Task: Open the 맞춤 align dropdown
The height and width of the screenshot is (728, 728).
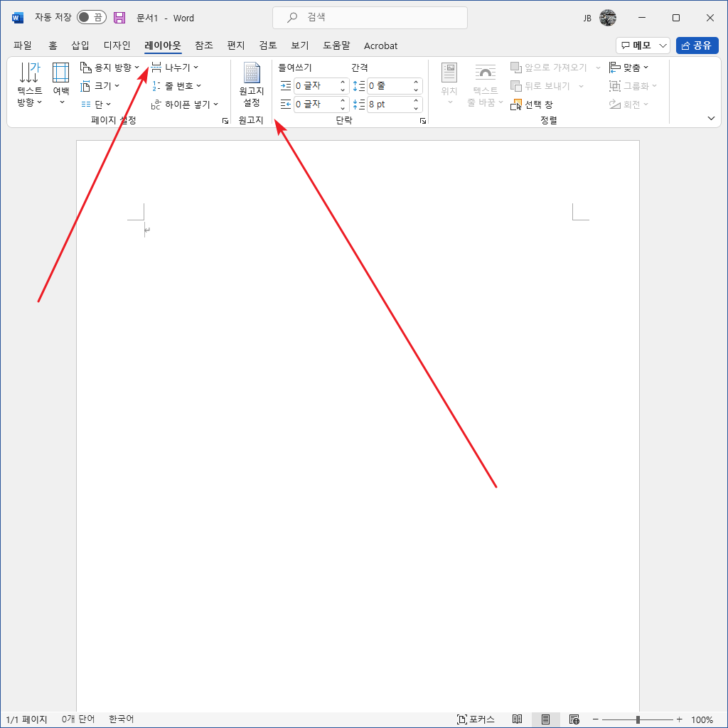Action: coord(628,68)
